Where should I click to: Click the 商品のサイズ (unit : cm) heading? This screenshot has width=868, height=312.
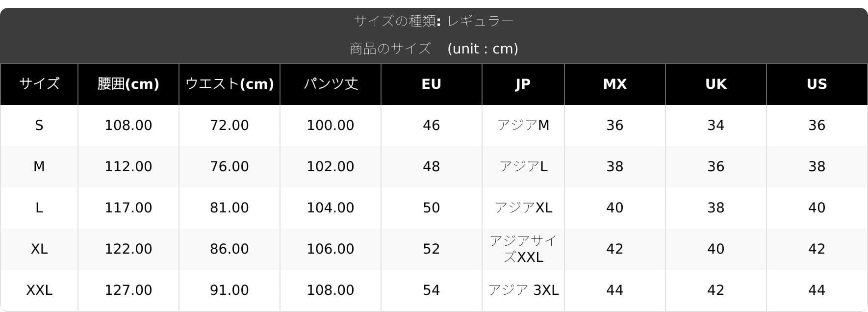coord(434,49)
